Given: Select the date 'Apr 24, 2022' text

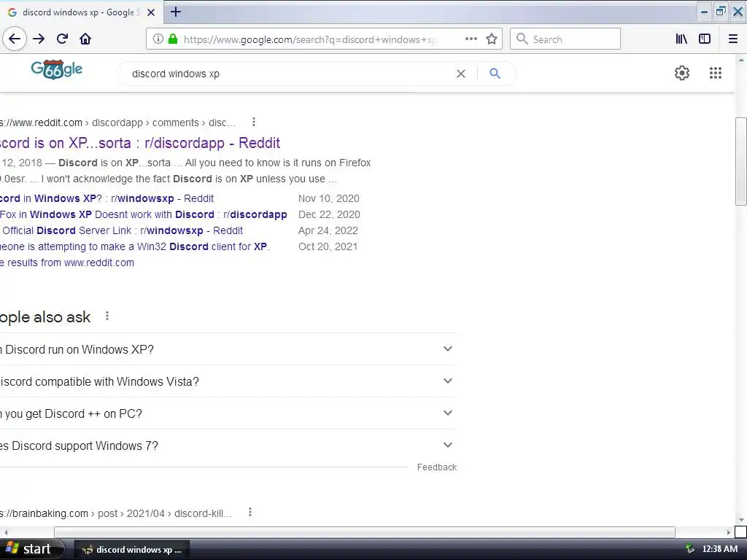Looking at the screenshot, I should [x=328, y=230].
